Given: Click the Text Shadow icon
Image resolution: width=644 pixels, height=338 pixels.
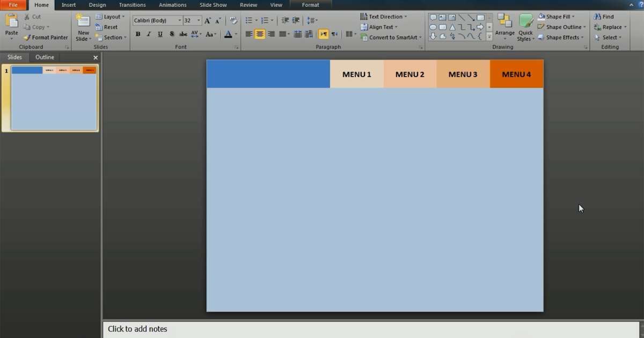Looking at the screenshot, I should (x=172, y=34).
